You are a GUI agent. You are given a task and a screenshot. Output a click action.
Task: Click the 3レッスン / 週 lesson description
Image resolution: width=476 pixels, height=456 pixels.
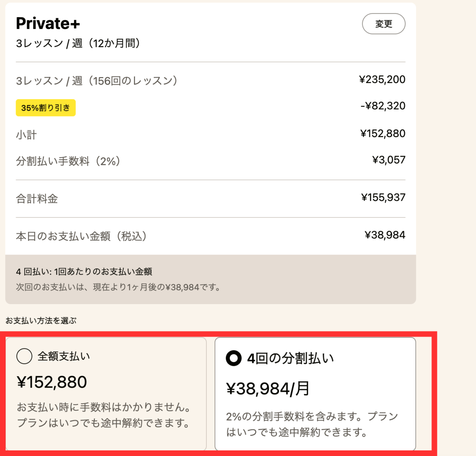[x=79, y=43]
